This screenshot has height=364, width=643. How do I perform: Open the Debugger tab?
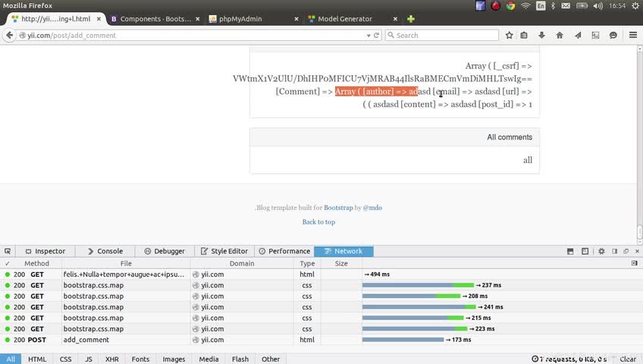coord(165,251)
